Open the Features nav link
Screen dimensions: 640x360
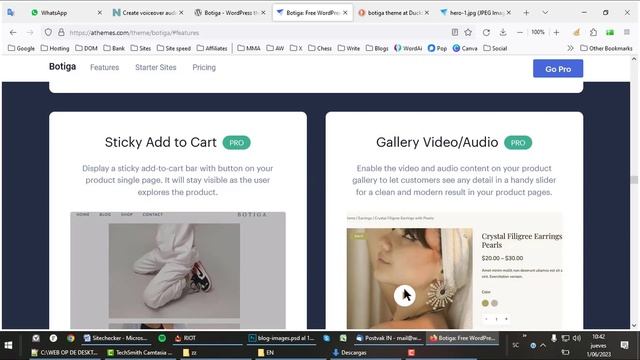click(x=104, y=67)
